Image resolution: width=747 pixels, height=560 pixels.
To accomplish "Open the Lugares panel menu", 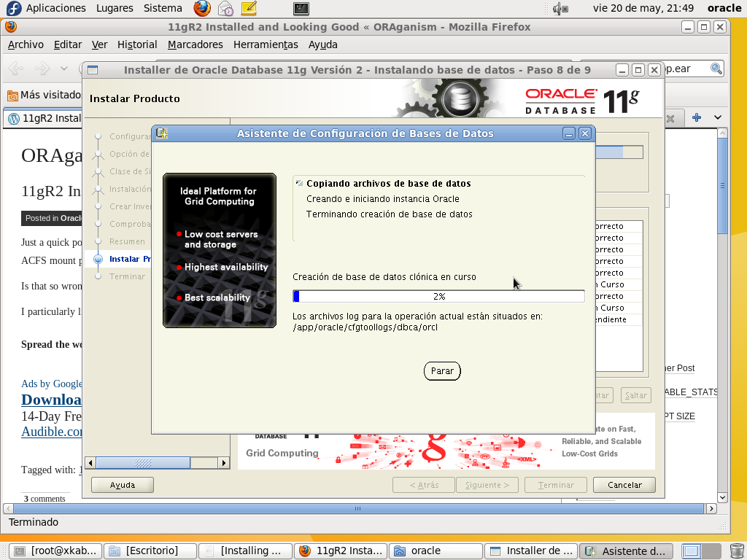I will point(115,8).
